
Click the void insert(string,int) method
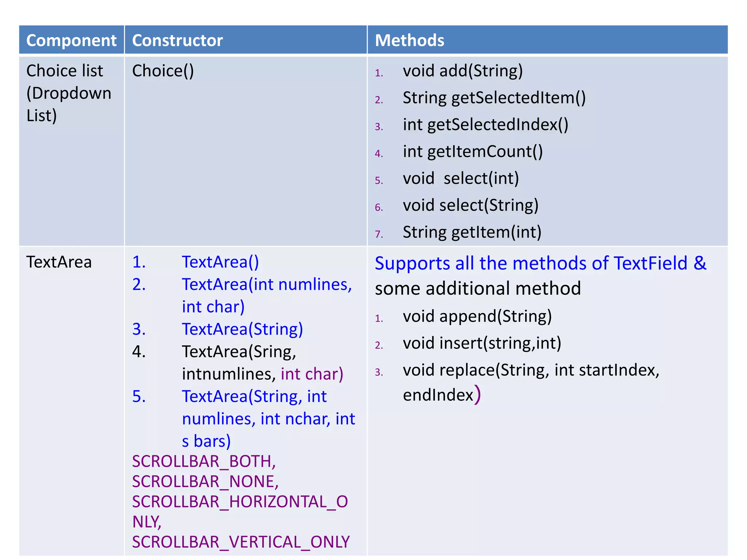[x=482, y=343]
